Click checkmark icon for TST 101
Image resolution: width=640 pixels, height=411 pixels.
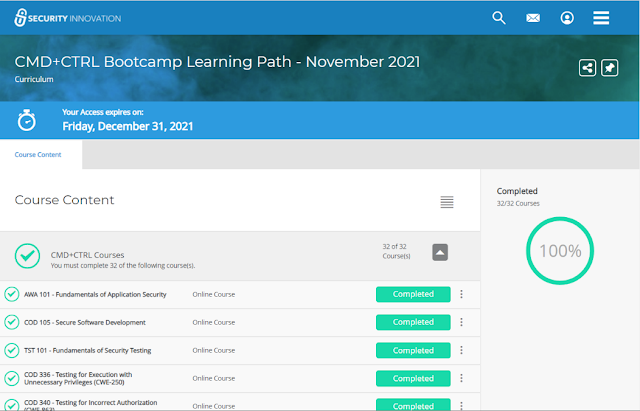pos(12,350)
